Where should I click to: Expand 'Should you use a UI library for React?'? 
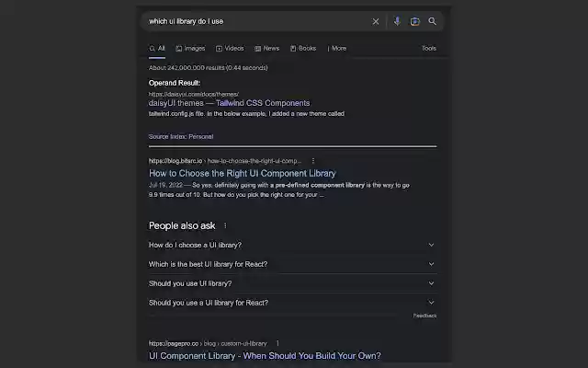pyautogui.click(x=292, y=303)
